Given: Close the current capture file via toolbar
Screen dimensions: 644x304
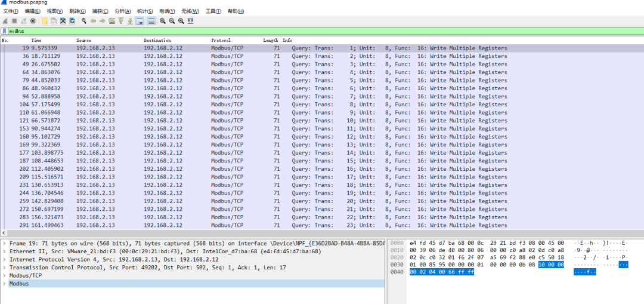Looking at the screenshot, I should point(63,21).
